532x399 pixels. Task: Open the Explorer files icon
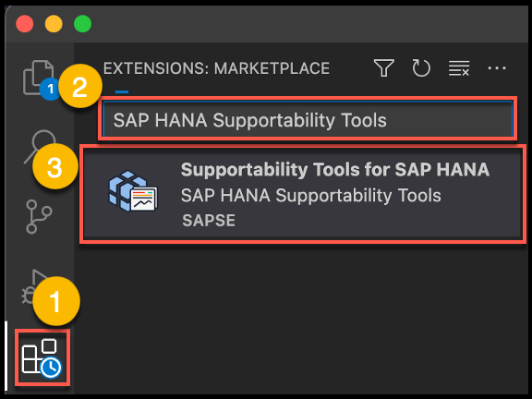click(x=38, y=77)
